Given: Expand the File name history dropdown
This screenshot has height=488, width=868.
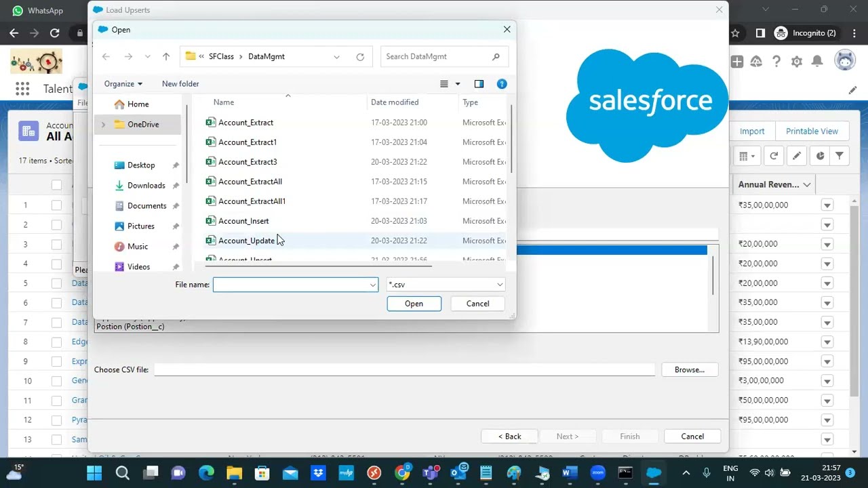Looking at the screenshot, I should coord(372,285).
